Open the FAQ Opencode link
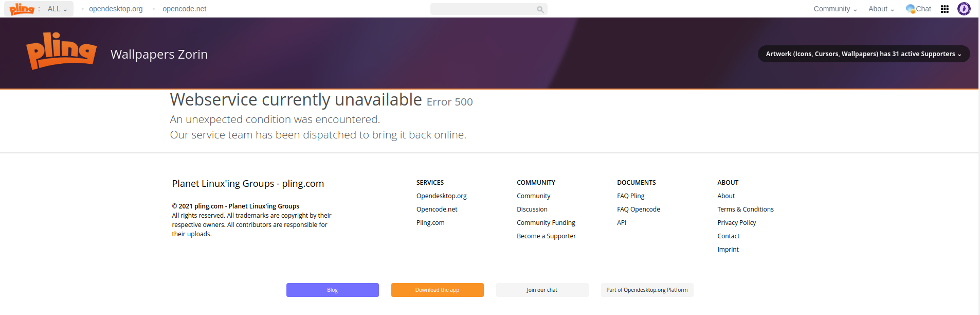 (x=639, y=209)
